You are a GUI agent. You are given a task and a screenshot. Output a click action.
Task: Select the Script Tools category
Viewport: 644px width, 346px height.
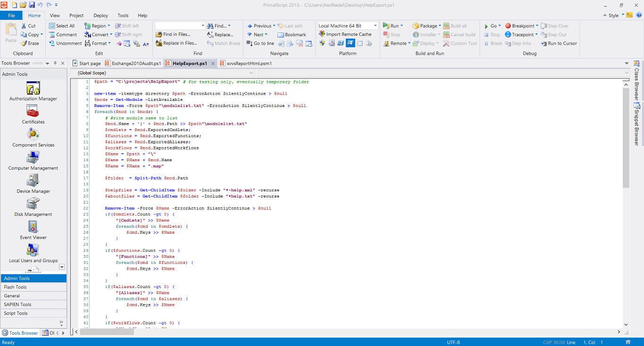click(33, 313)
